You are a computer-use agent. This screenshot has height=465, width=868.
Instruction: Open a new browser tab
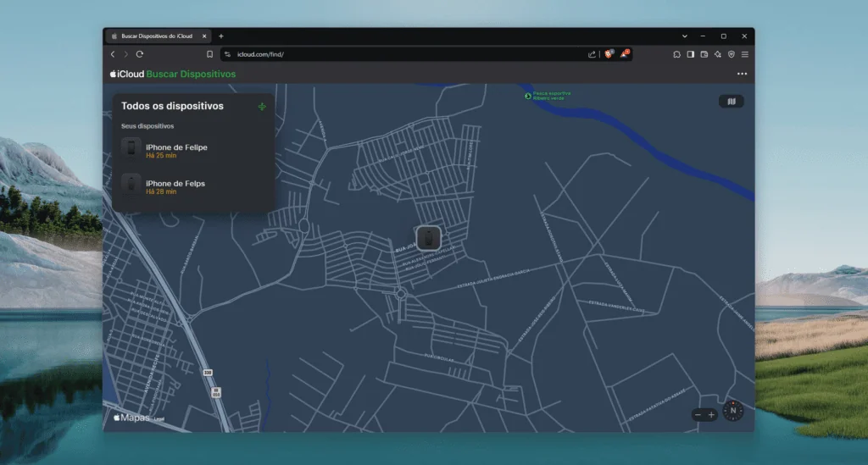(x=221, y=36)
